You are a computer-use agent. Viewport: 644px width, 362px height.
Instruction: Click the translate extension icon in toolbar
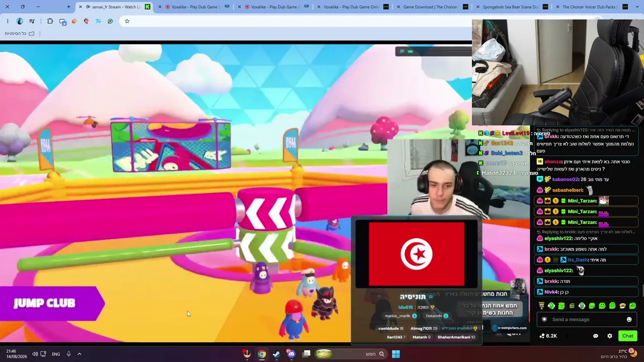tap(62, 21)
